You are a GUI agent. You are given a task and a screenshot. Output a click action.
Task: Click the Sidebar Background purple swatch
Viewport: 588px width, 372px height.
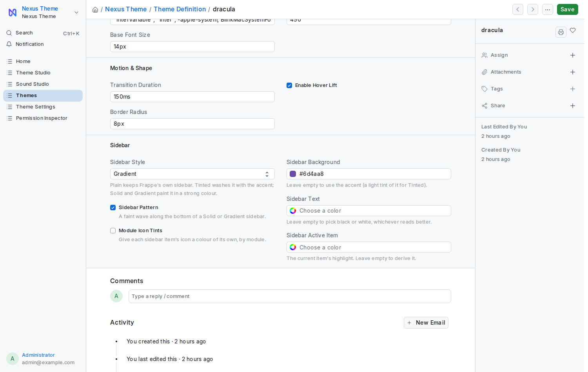click(293, 174)
